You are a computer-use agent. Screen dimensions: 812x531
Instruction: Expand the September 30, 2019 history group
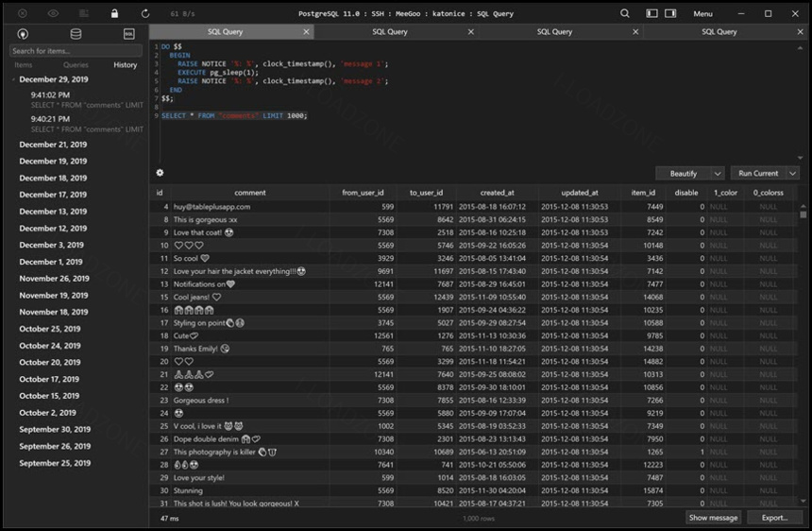55,430
